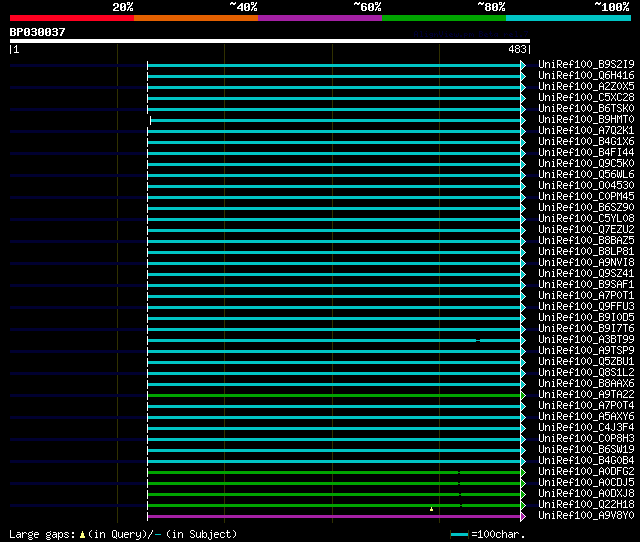The width and height of the screenshot is (640, 542).
Task: Click the purple alignment bar for UniRef100_A9V8Y0
Action: [x=334, y=517]
